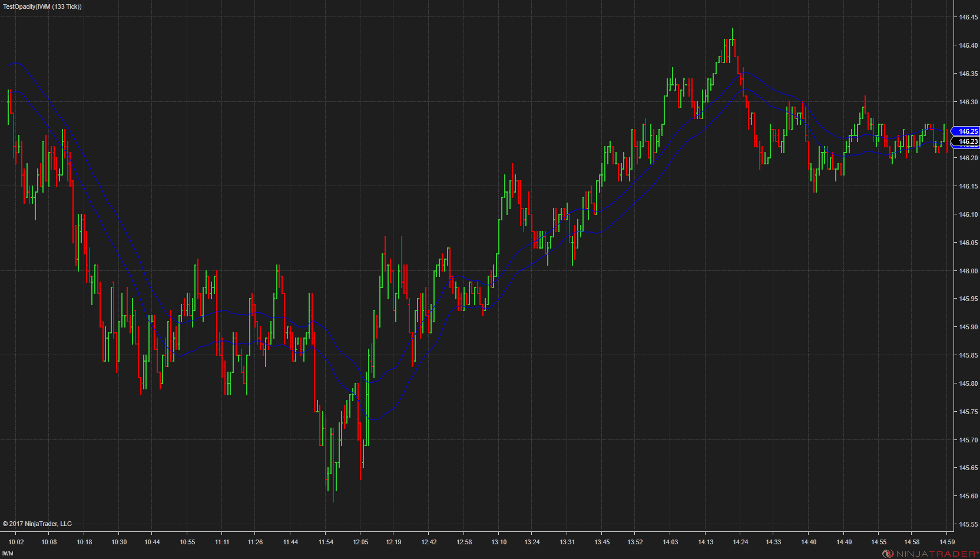The width and height of the screenshot is (980, 559).
Task: Click the 13:45 time axis label
Action: (602, 542)
